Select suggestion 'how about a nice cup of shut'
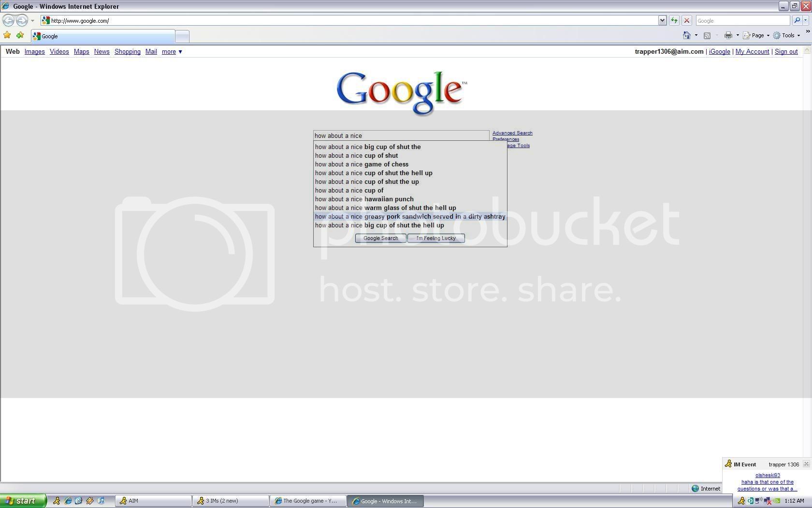Screen dimensions: 812x508 (x=410, y=155)
